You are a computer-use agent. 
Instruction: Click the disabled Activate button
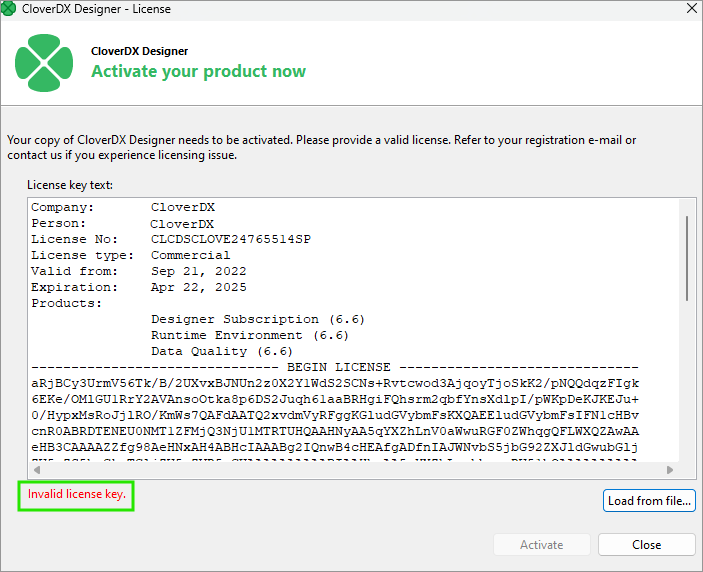click(542, 545)
